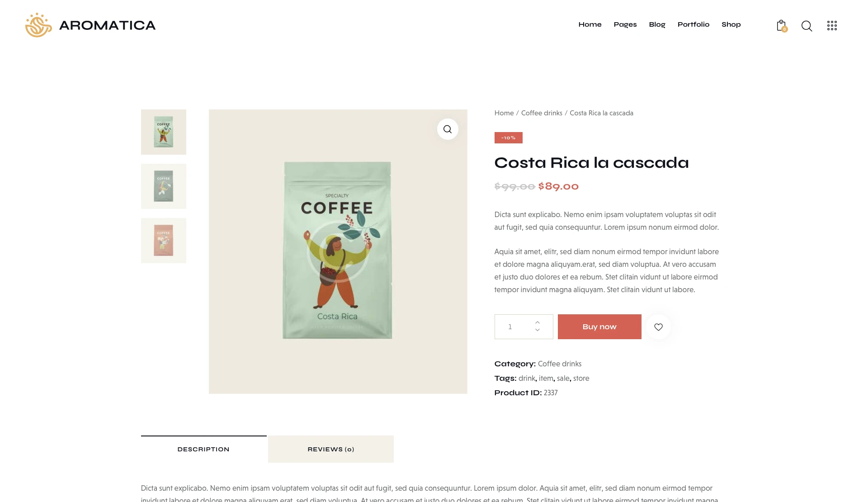Image resolution: width=868 pixels, height=502 pixels.
Task: Focus the quantity input field
Action: click(514, 327)
